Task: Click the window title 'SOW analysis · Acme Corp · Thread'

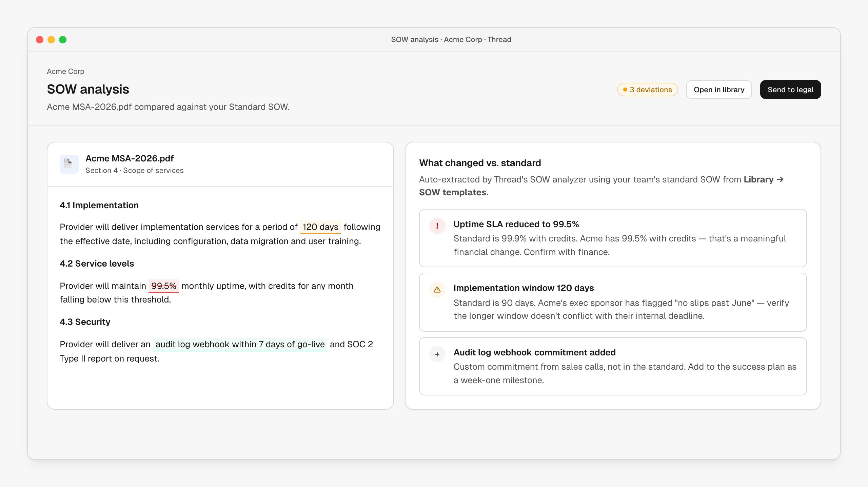Action: pos(451,39)
